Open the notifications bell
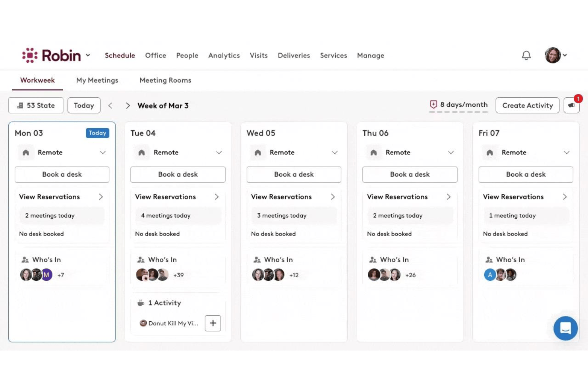 [526, 55]
